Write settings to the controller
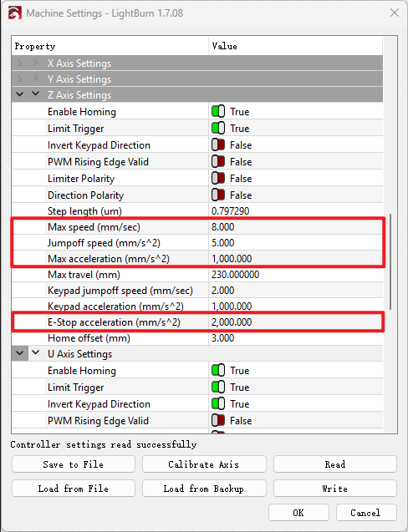Image resolution: width=408 pixels, height=532 pixels. click(x=335, y=489)
